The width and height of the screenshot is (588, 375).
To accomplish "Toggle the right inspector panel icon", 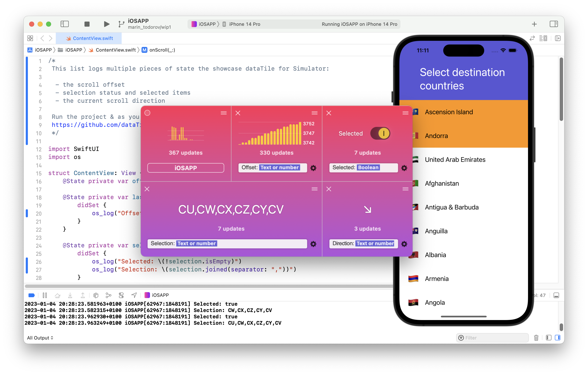I will coord(554,24).
